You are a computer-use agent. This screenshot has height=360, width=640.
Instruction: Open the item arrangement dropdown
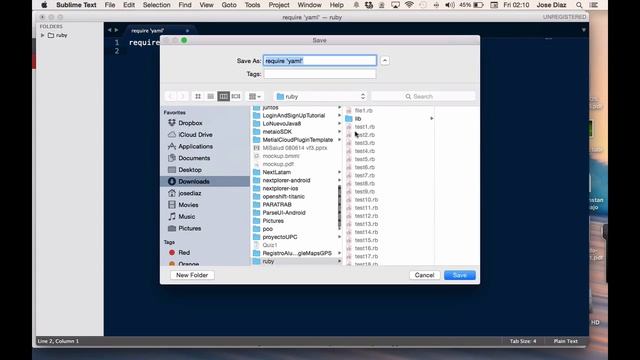(x=255, y=96)
